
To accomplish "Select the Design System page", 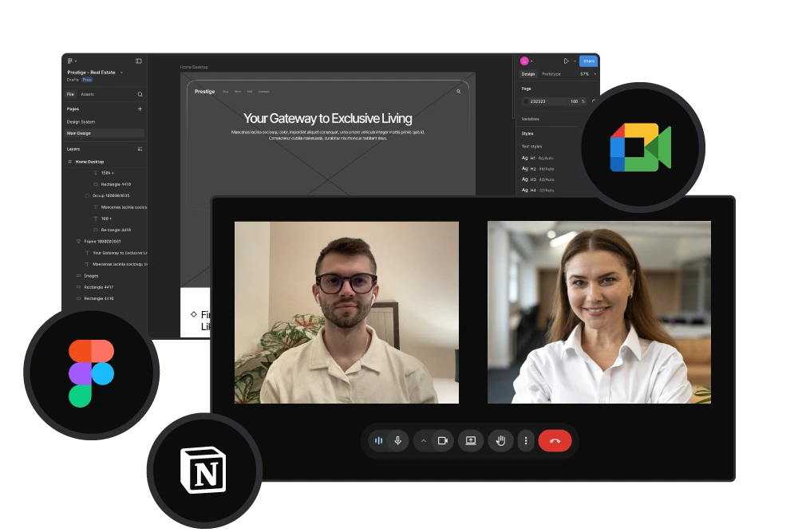I will (x=81, y=122).
